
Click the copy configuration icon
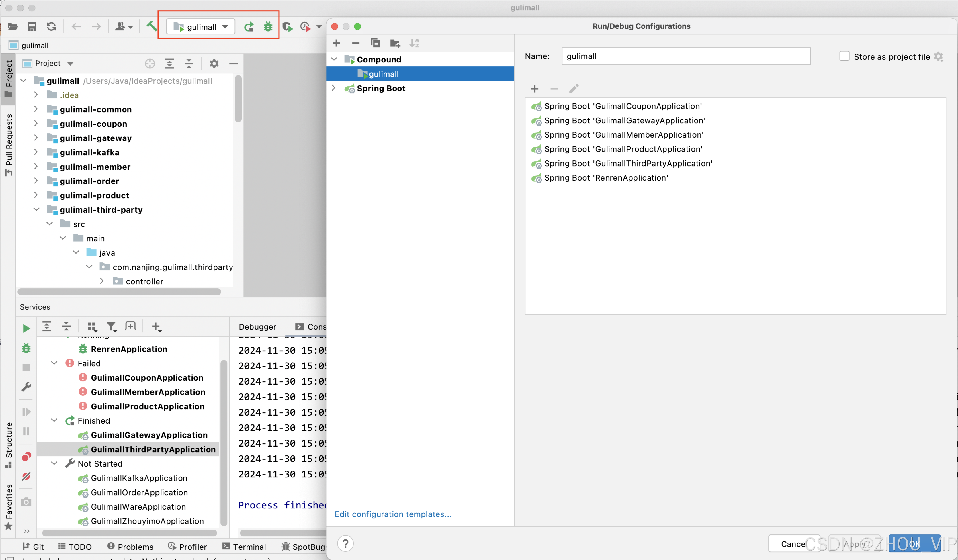tap(375, 43)
